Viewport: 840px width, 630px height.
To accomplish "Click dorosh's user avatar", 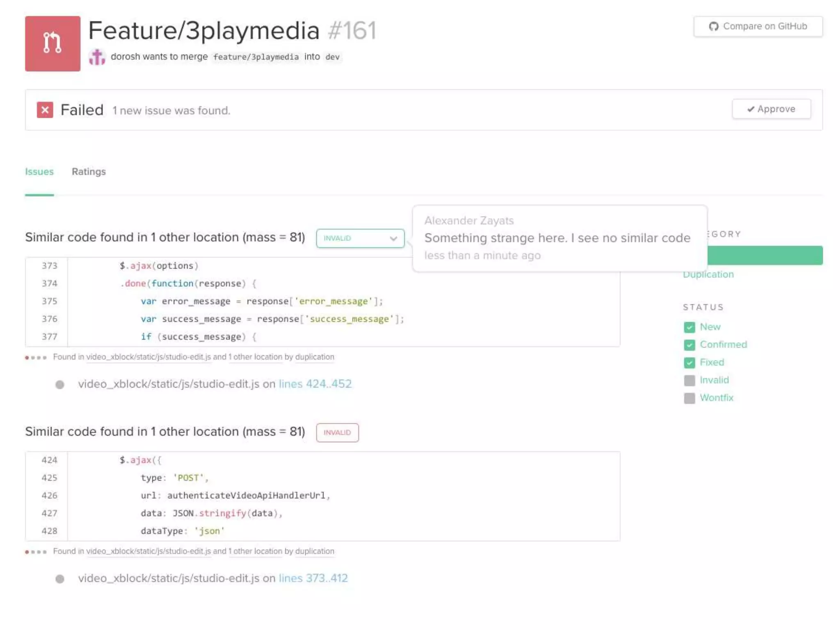I will coord(97,57).
